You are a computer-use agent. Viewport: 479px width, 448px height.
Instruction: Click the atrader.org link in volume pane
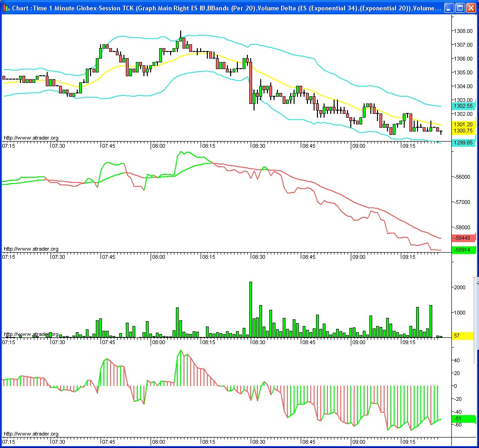31,334
